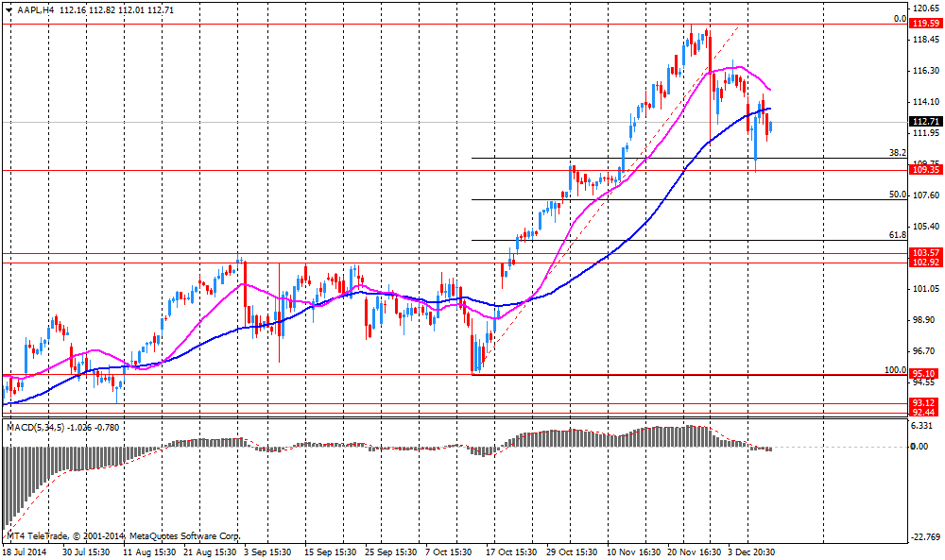This screenshot has width=945, height=560.
Task: Click the -22.769 value on MACD scale
Action: (x=926, y=537)
